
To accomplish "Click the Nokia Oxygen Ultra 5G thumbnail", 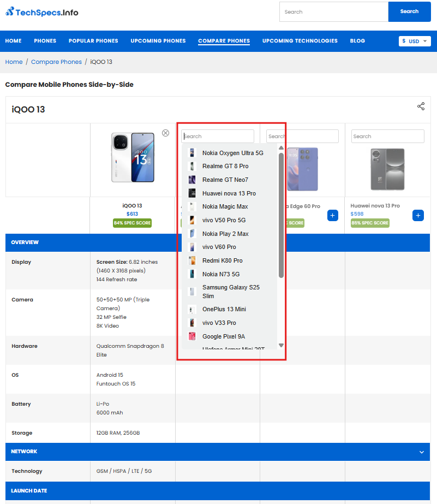I will pyautogui.click(x=192, y=153).
